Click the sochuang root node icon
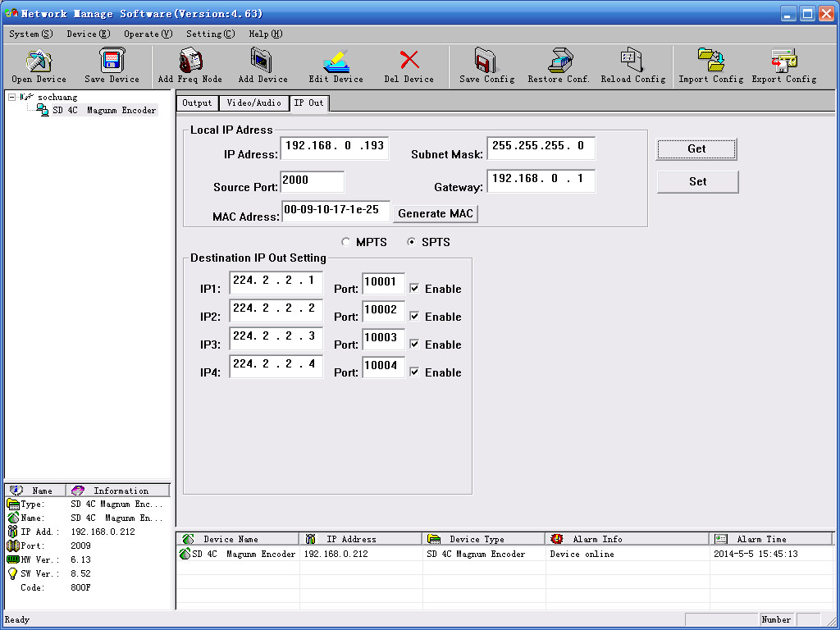Viewport: 840px width, 630px height. click(x=27, y=97)
